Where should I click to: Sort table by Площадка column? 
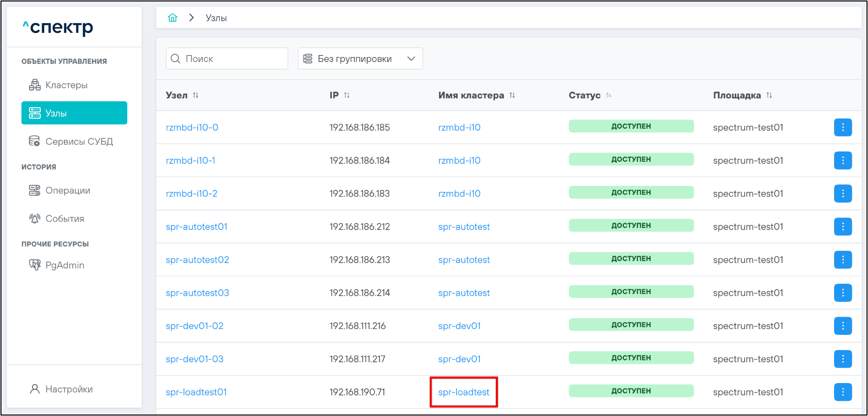click(x=769, y=95)
